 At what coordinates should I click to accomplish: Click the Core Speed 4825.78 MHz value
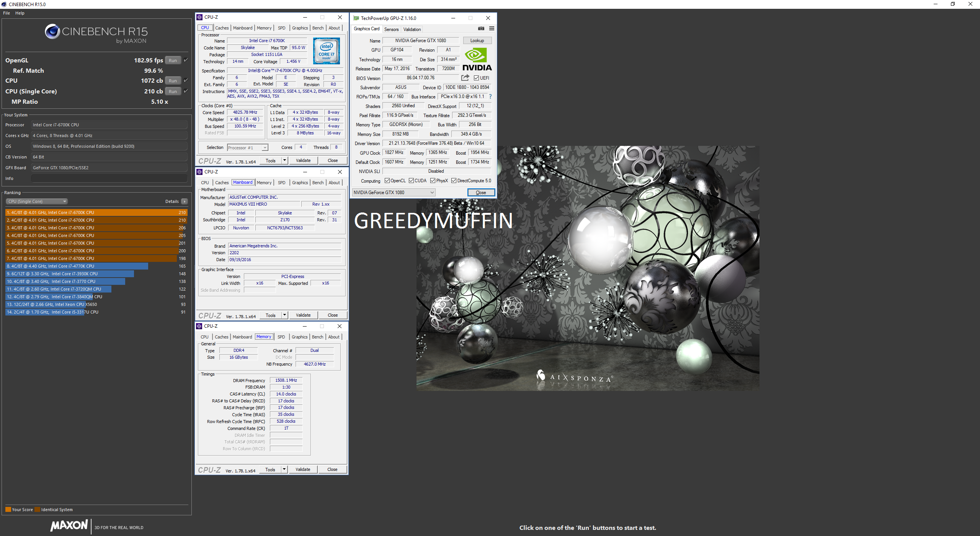tap(245, 112)
